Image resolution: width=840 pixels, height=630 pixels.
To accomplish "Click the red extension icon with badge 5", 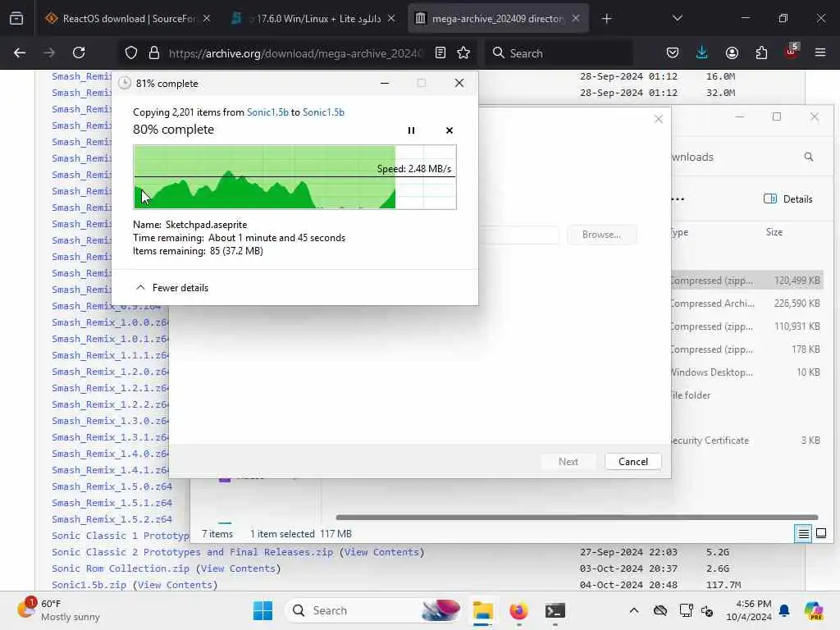I will 792,52.
